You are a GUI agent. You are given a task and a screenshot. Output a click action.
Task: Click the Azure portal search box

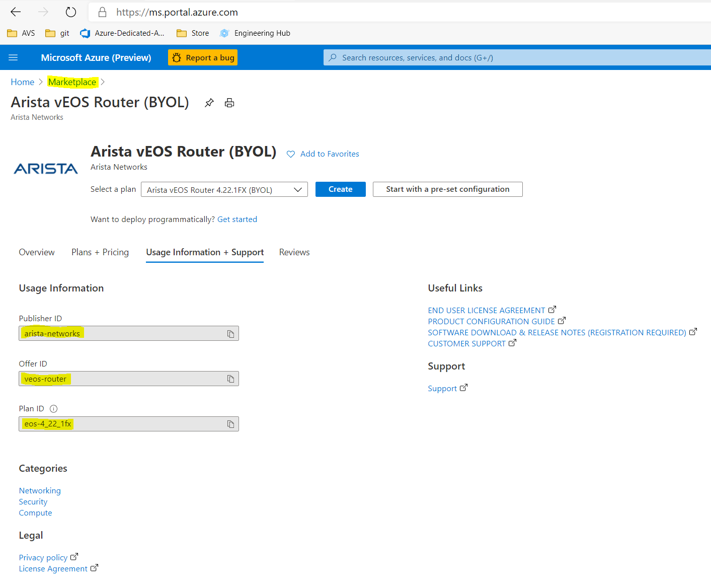[517, 57]
